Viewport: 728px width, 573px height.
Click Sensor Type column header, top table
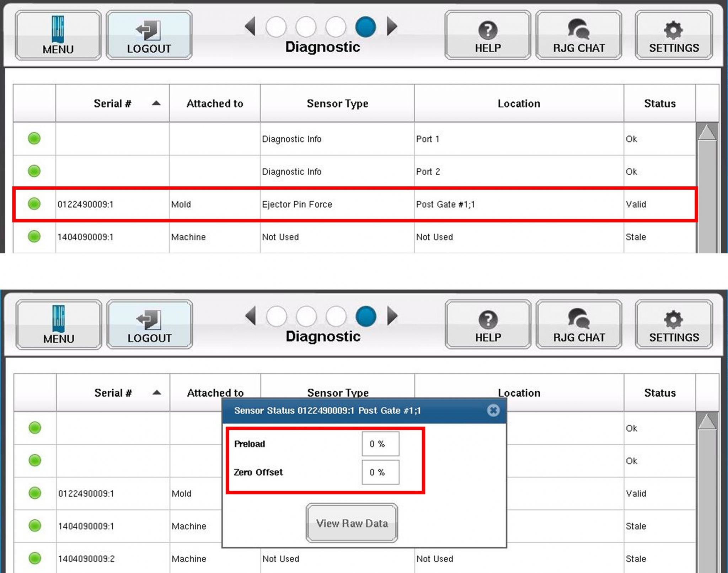[x=337, y=103]
